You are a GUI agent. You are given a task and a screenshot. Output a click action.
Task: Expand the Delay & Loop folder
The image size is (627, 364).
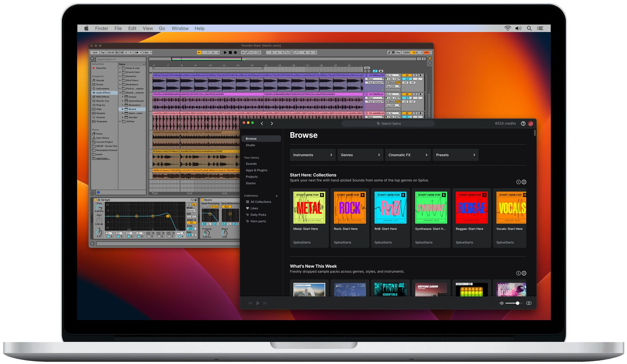[120, 68]
